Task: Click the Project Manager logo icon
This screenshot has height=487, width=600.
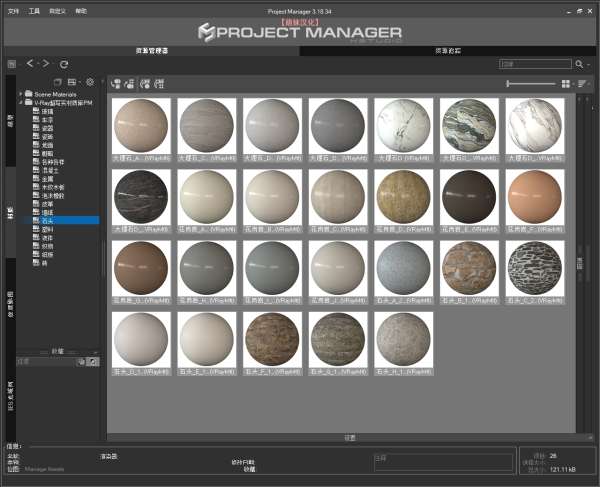Action: pyautogui.click(x=206, y=32)
